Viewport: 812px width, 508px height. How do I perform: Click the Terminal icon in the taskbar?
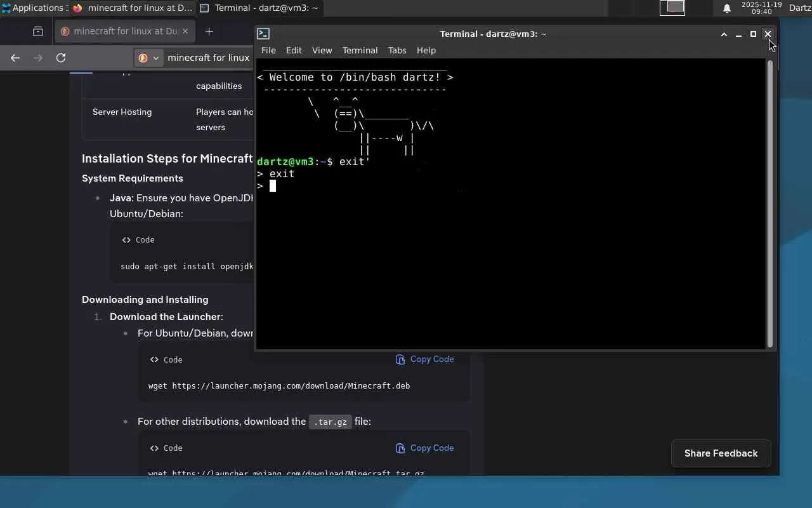tap(204, 8)
